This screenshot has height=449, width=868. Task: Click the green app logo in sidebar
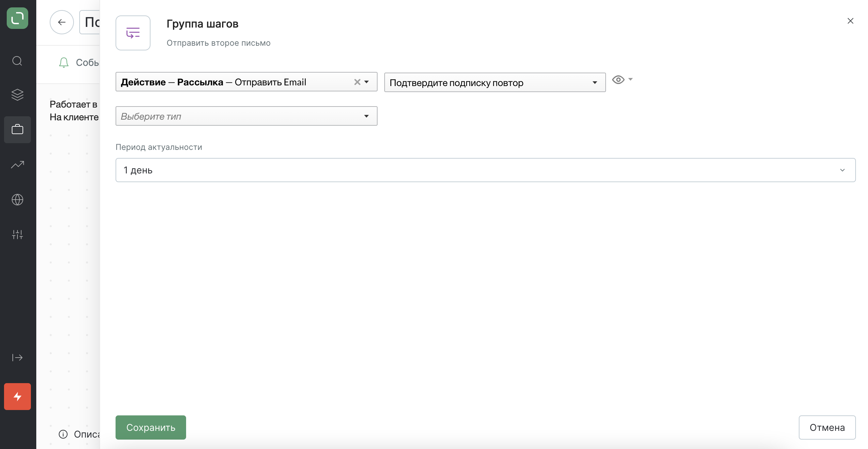[x=17, y=18]
